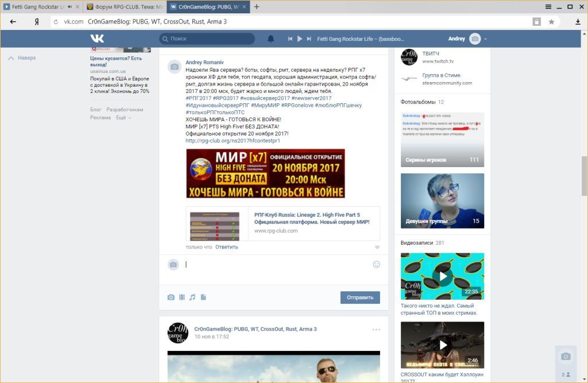Click the VK logo in header
This screenshot has height=383, width=588.
click(x=97, y=38)
